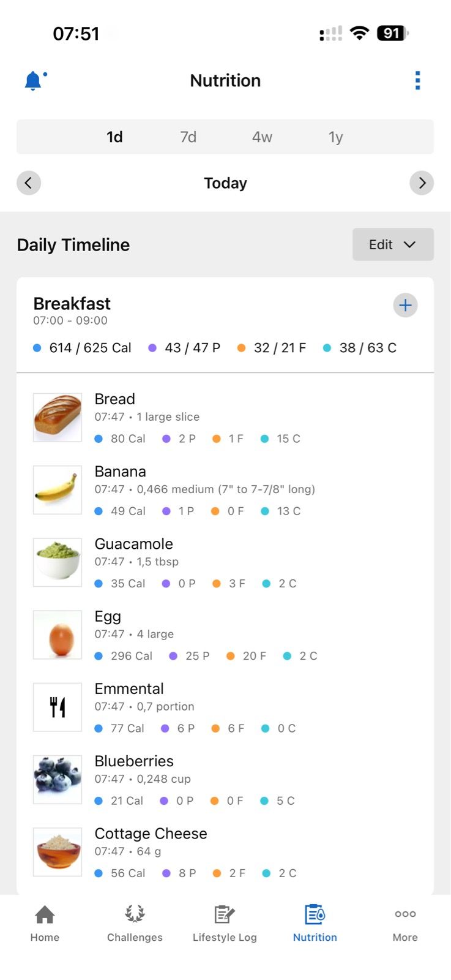Add food to Breakfast with plus icon
451x980 pixels.
405,305
